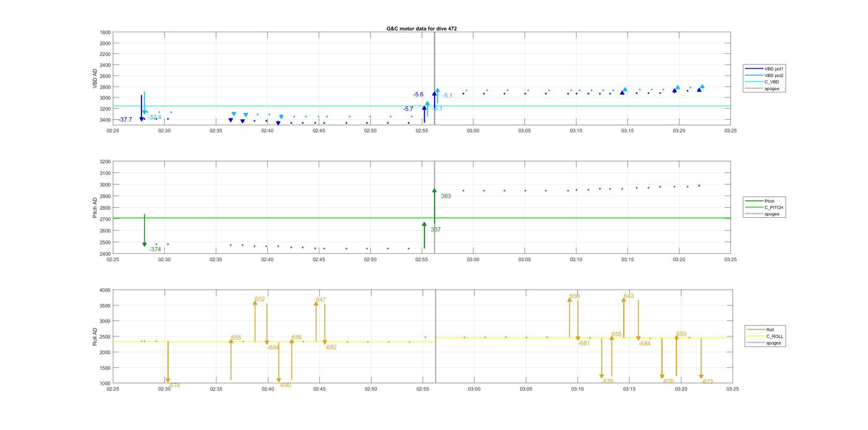This screenshot has width=868, height=430.
Task: Click the '652' roll move label
Action: [x=260, y=299]
